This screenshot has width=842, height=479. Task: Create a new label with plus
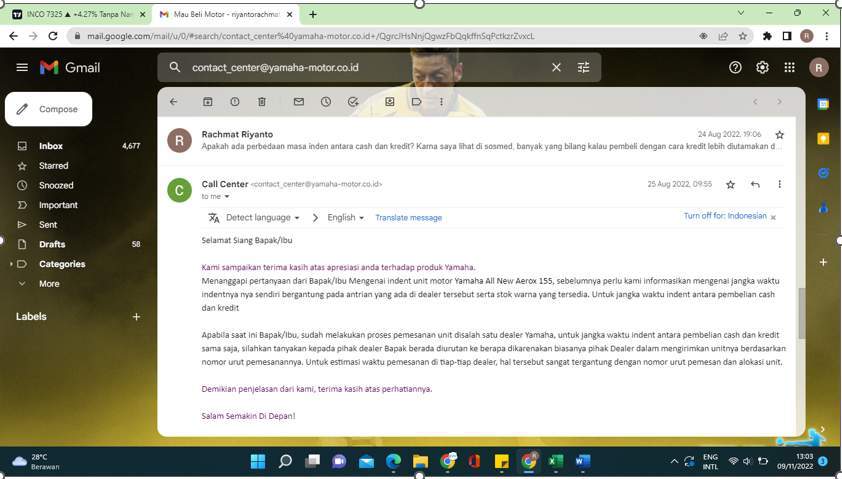(x=136, y=317)
